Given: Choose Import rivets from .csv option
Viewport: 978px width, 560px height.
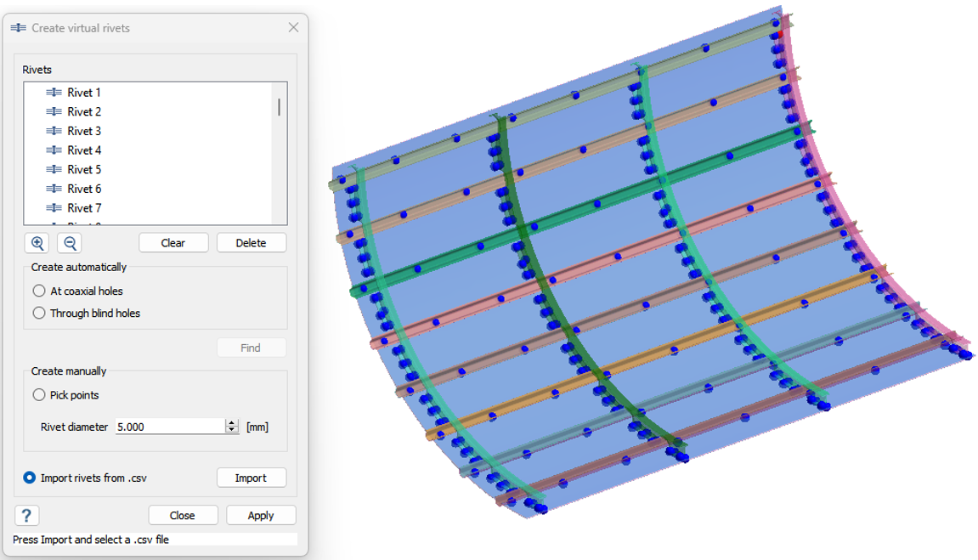Looking at the screenshot, I should pyautogui.click(x=30, y=478).
